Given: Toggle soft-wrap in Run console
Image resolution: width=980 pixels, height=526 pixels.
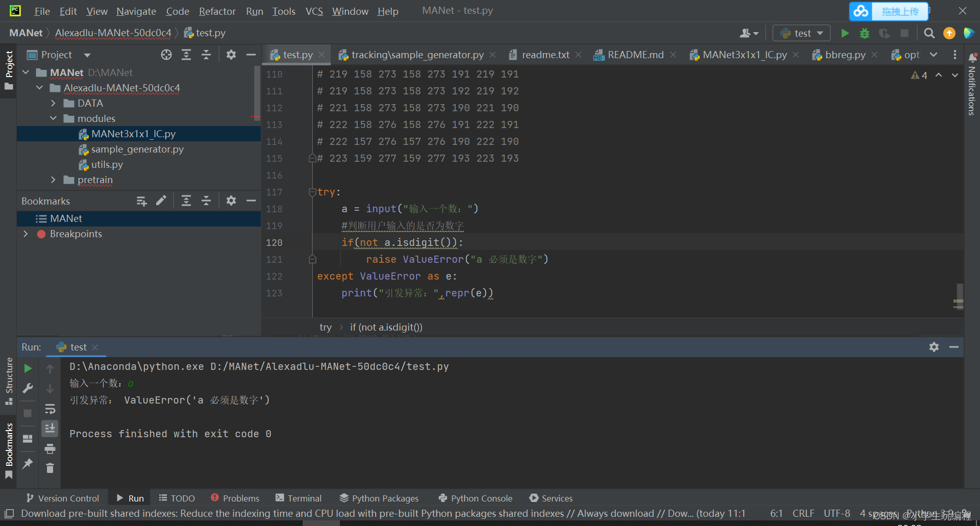Looking at the screenshot, I should 50,409.
